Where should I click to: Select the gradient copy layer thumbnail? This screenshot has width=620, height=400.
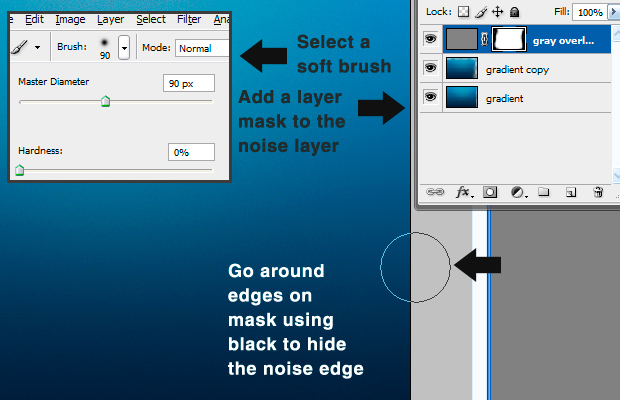(461, 68)
